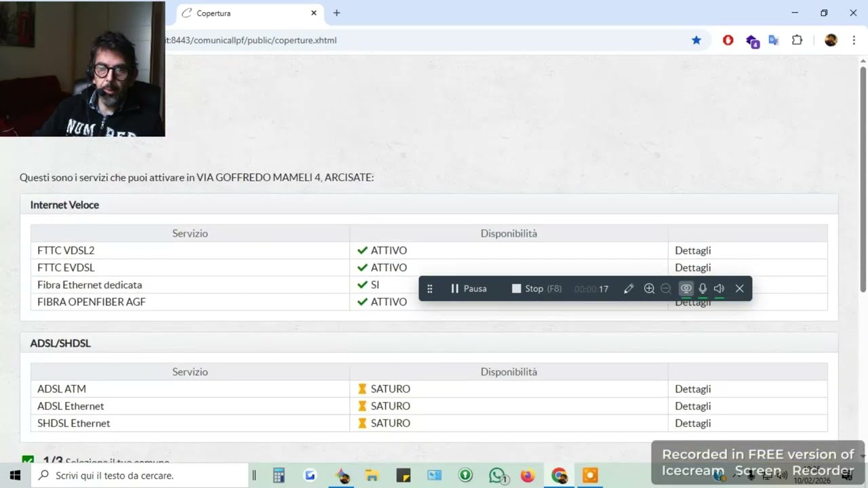Open the yellow sticky notes app in taskbar
Screen dimensions: 868x488
[403, 475]
